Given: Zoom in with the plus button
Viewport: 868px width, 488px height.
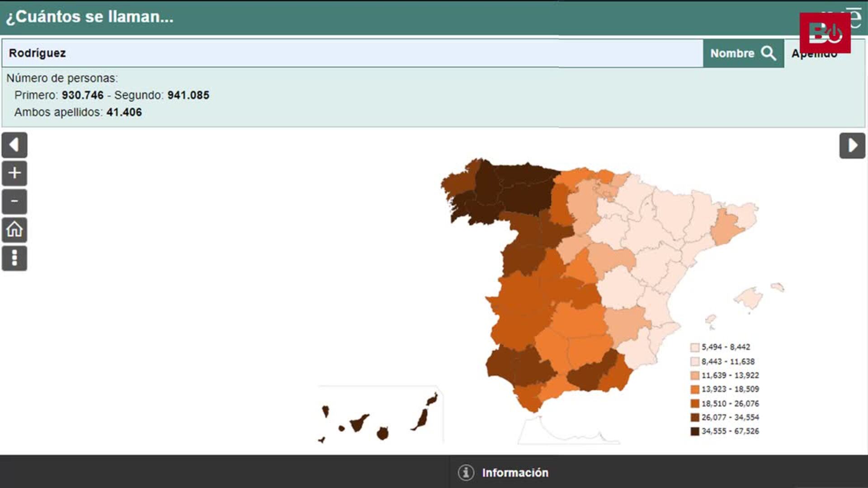Looking at the screenshot, I should pos(14,173).
